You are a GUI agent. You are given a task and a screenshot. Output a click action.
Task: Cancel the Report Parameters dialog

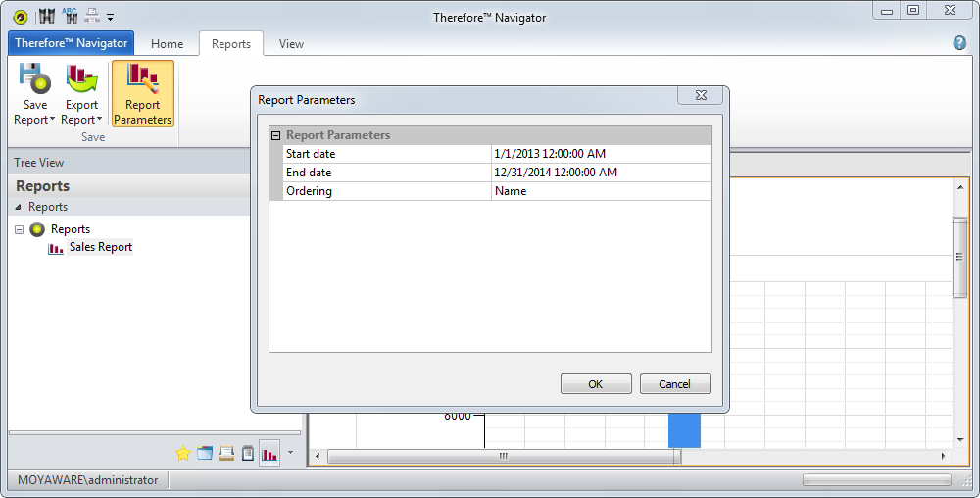675,384
